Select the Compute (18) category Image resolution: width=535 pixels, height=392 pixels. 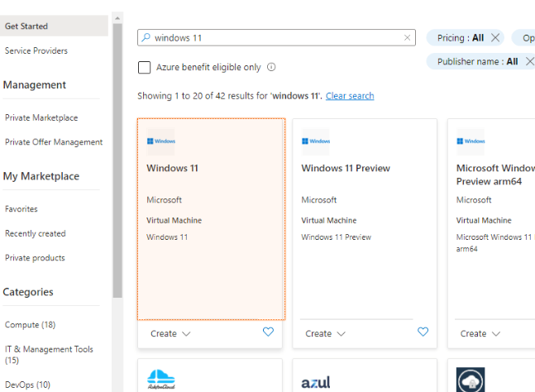(31, 325)
